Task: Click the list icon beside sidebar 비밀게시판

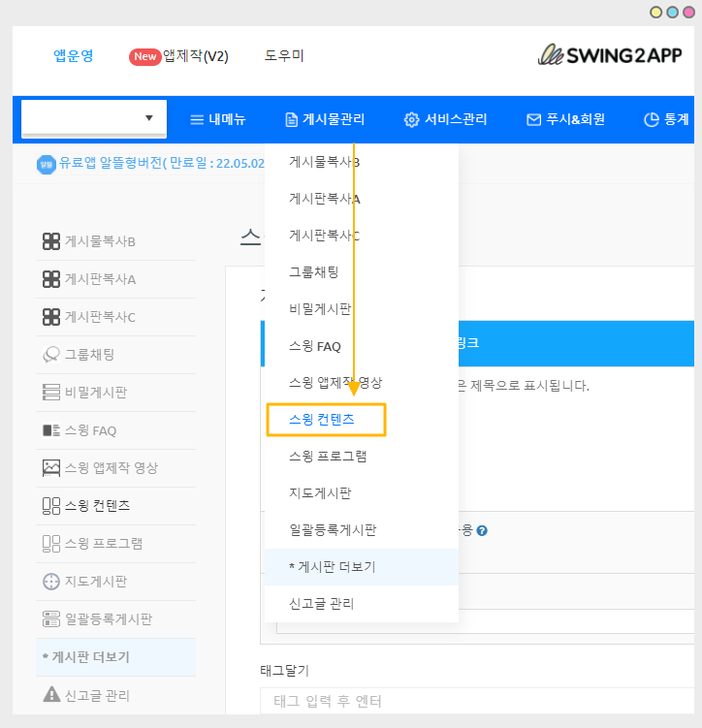Action: [x=51, y=393]
